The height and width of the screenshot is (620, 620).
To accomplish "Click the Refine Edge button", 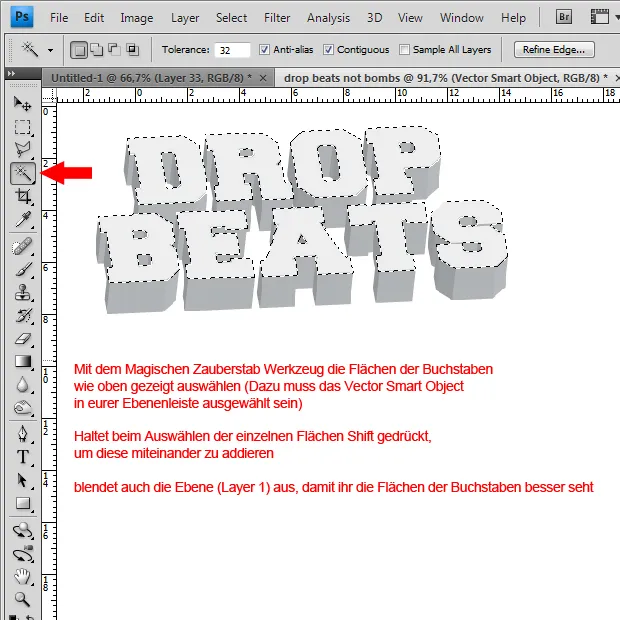I will click(554, 50).
